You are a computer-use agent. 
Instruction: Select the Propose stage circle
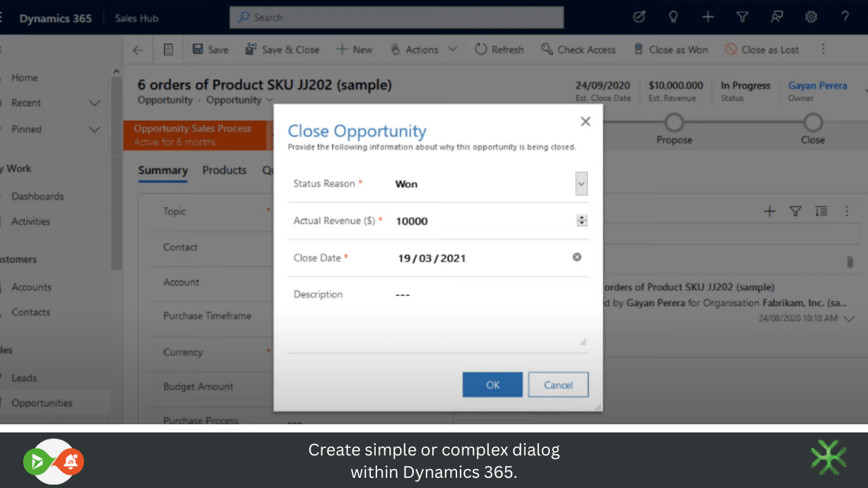674,123
